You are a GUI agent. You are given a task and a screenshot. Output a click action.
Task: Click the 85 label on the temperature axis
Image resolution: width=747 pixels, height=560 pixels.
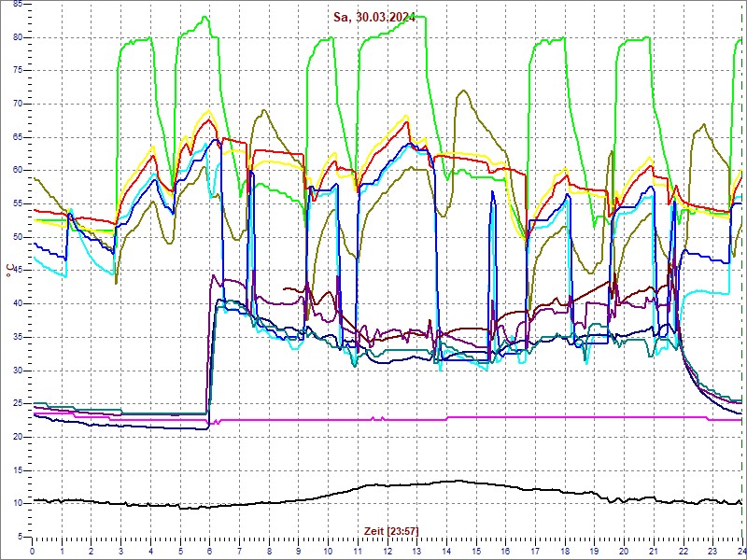coord(17,4)
